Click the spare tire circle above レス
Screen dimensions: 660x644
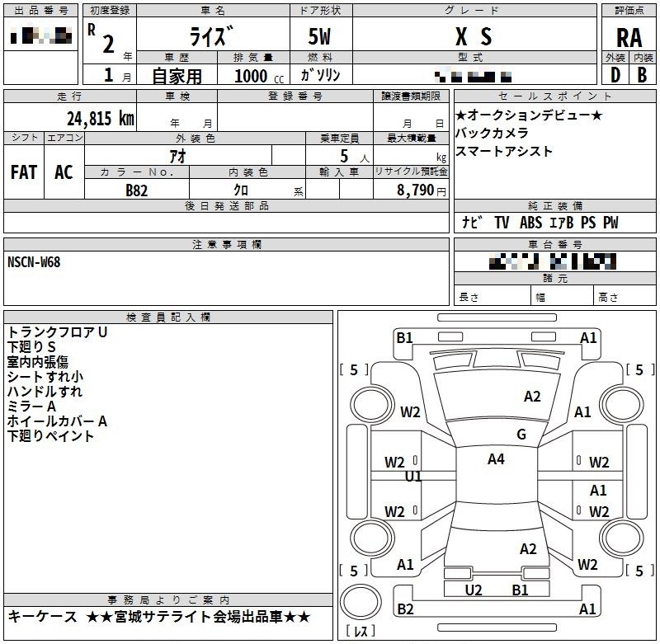(359, 602)
